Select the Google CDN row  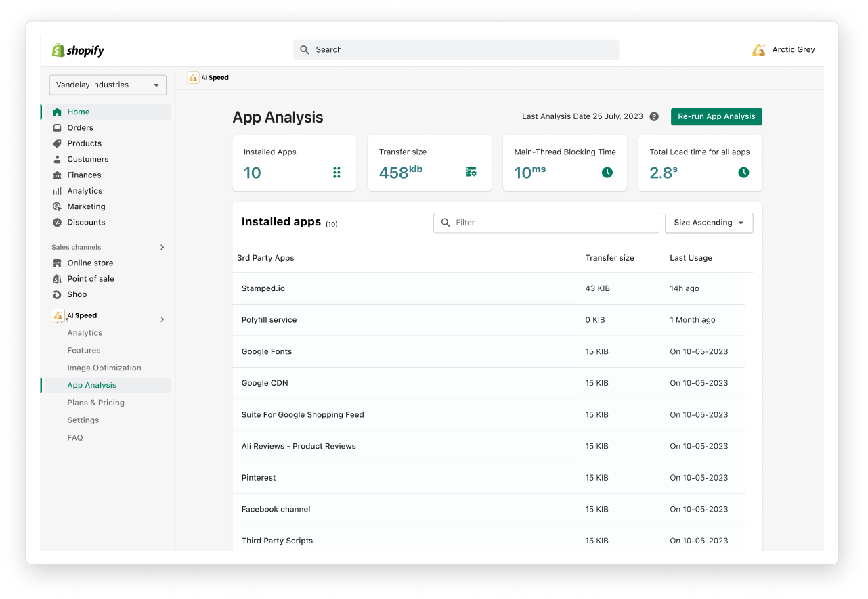point(489,383)
